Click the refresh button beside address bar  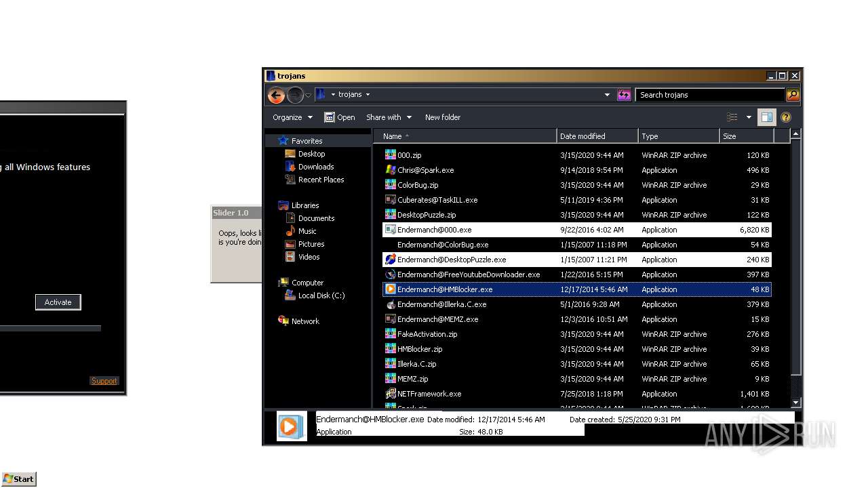[624, 95]
